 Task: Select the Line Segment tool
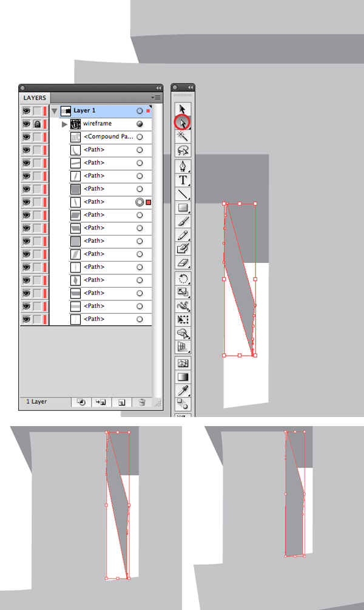(x=183, y=194)
